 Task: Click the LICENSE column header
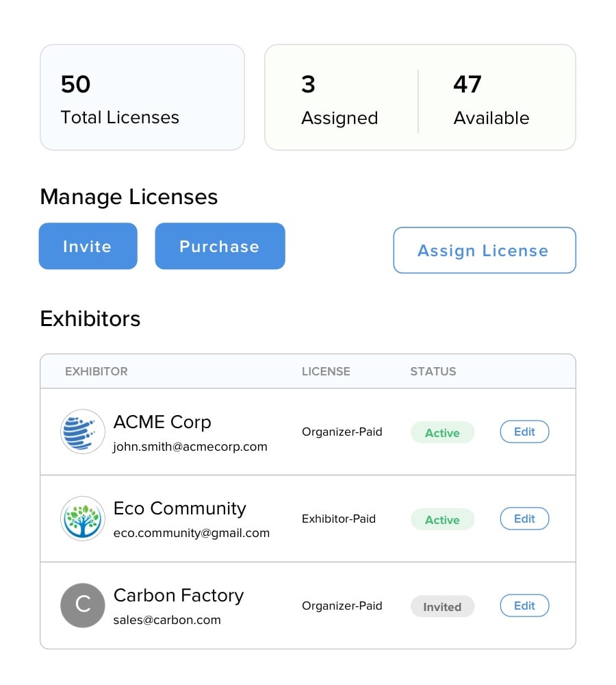[x=326, y=371]
